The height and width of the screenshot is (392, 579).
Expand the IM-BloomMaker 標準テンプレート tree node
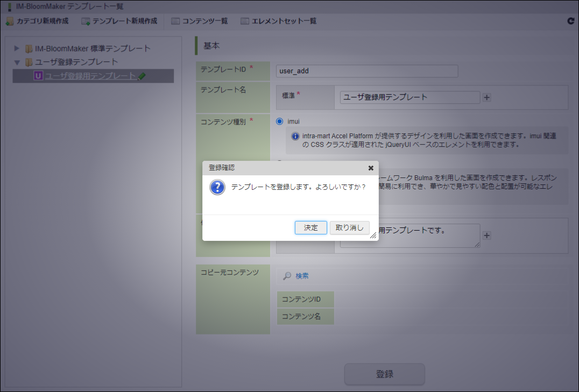click(x=17, y=48)
